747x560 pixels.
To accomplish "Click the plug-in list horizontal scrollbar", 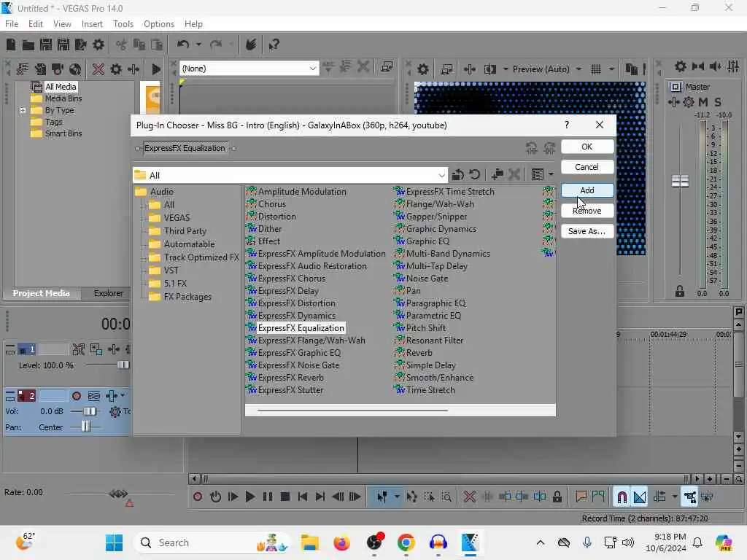I will 352,410.
